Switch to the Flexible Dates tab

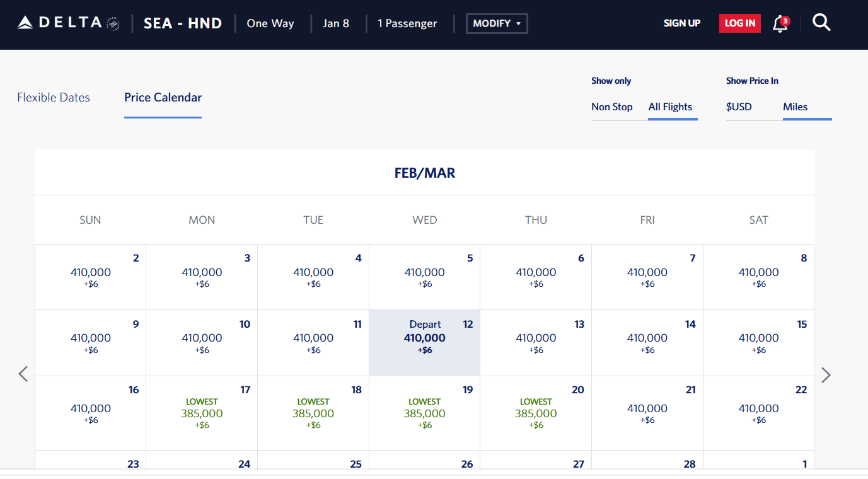click(x=54, y=98)
